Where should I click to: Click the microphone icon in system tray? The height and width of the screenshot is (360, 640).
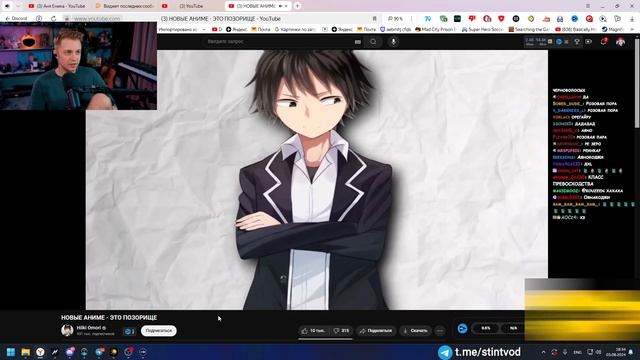pyautogui.click(x=565, y=352)
